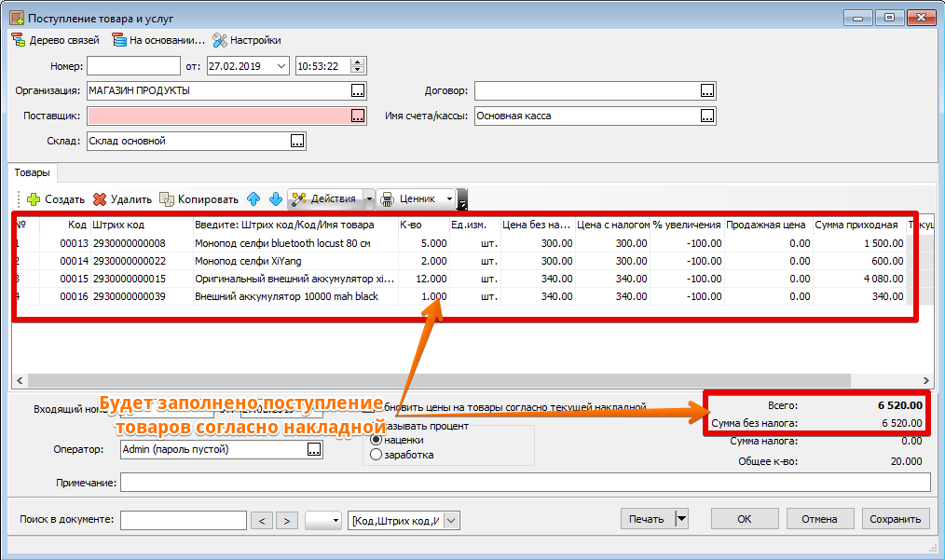Click the green Создать plus icon
Viewport: 945px width, 560px height.
[34, 198]
